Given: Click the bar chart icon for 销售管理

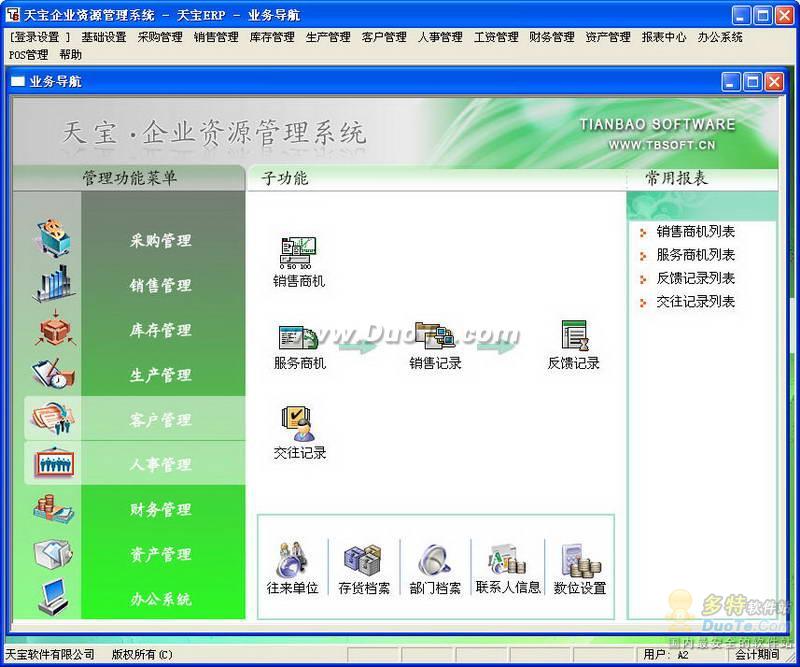Looking at the screenshot, I should pyautogui.click(x=54, y=283).
